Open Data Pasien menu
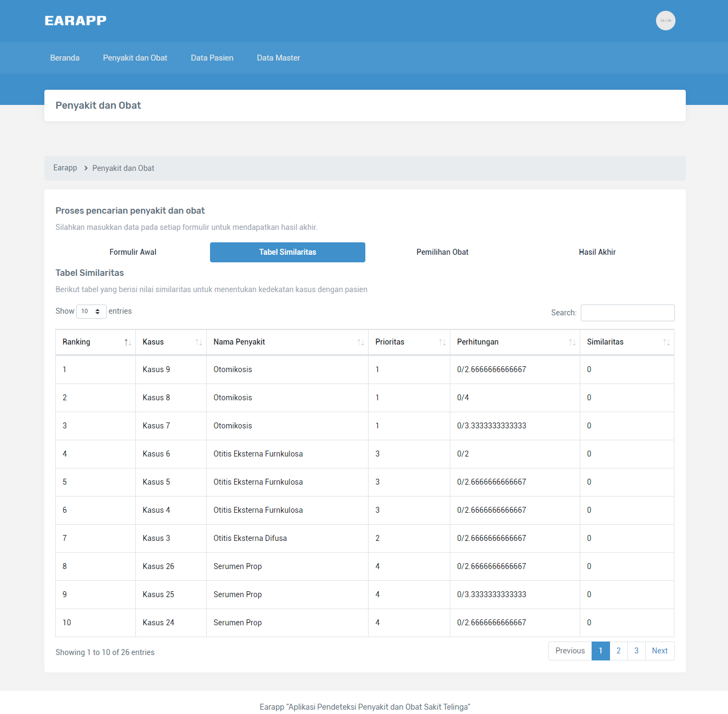The height and width of the screenshot is (714, 728). pos(212,58)
